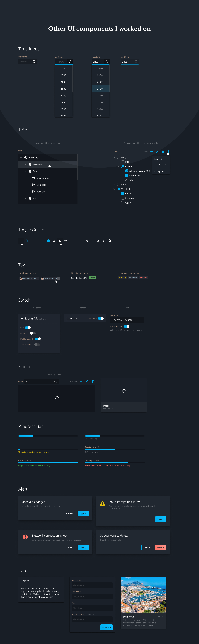Click the plus icon in the compact tree toolbar

151,152
